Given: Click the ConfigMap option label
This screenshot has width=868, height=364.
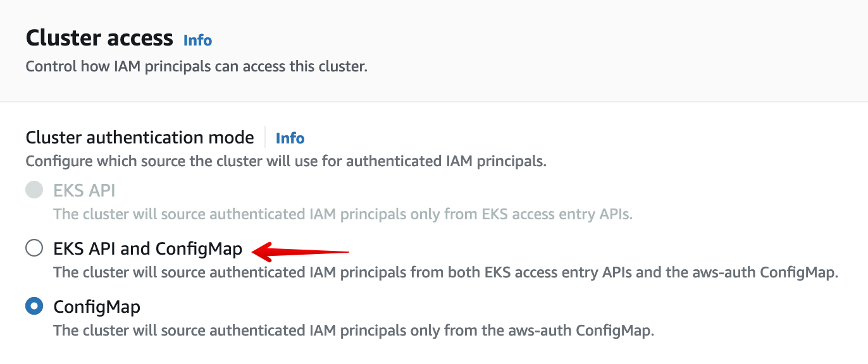Looking at the screenshot, I should 97,306.
